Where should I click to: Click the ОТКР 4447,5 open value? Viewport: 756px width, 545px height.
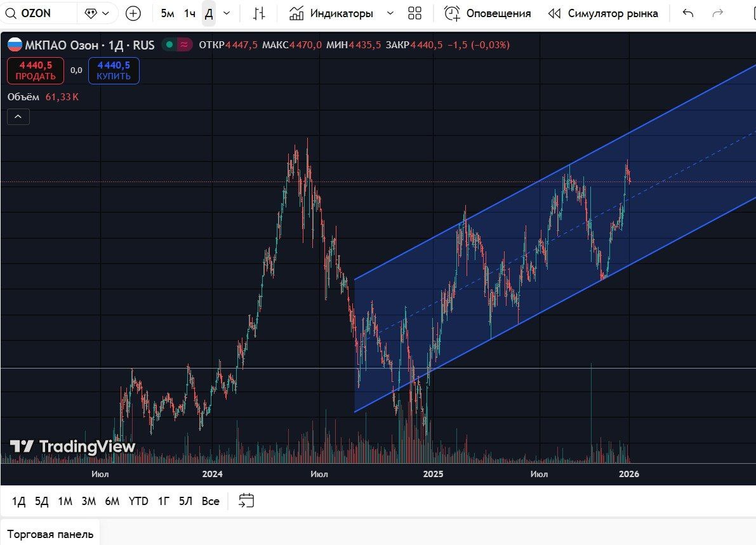228,45
